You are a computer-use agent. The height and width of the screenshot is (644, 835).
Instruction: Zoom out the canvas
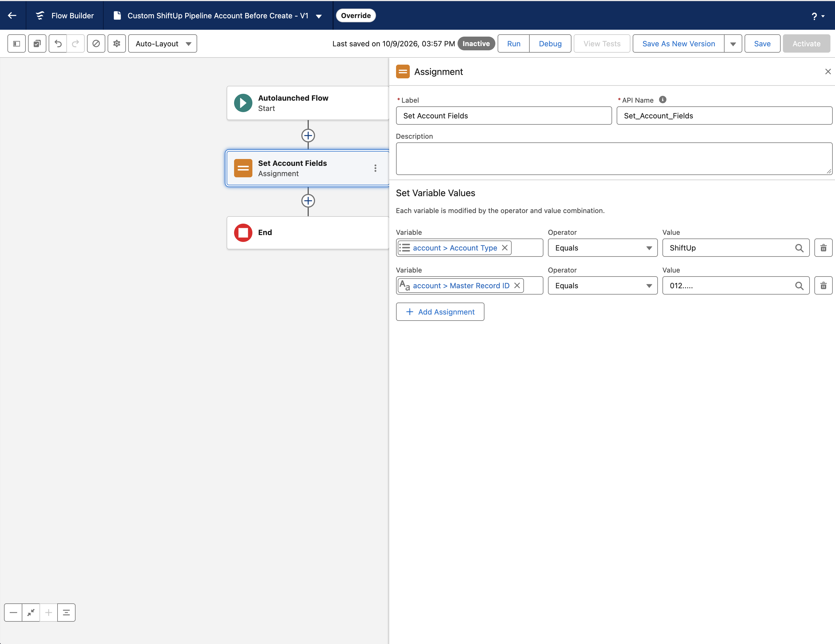pos(13,613)
